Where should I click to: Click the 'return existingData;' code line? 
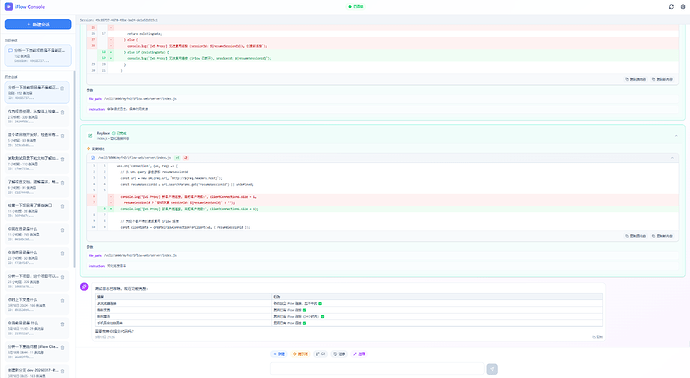144,33
